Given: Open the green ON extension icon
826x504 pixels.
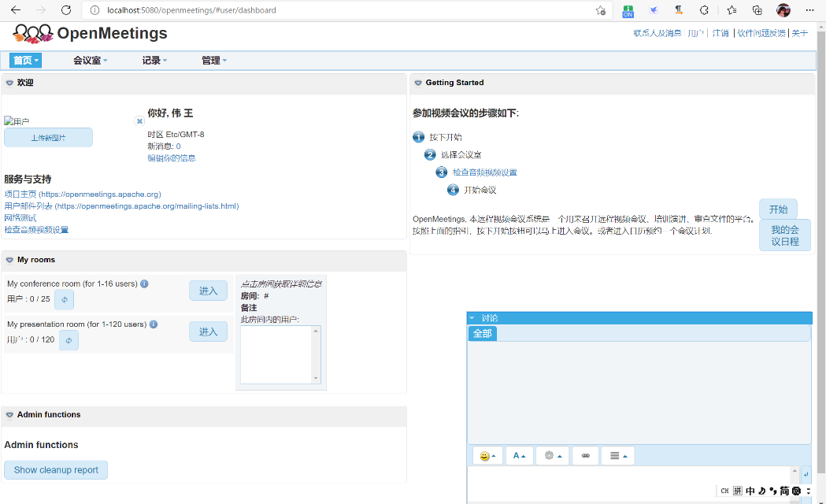Looking at the screenshot, I should click(628, 10).
